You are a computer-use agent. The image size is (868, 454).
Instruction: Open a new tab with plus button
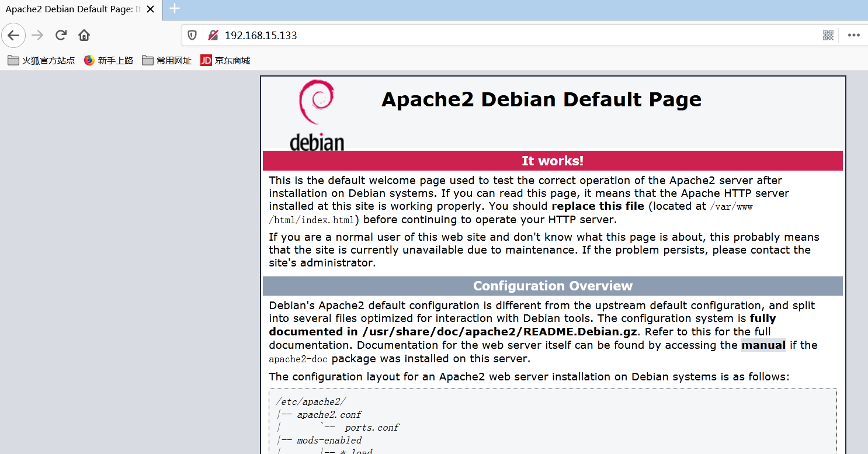pyautogui.click(x=175, y=8)
